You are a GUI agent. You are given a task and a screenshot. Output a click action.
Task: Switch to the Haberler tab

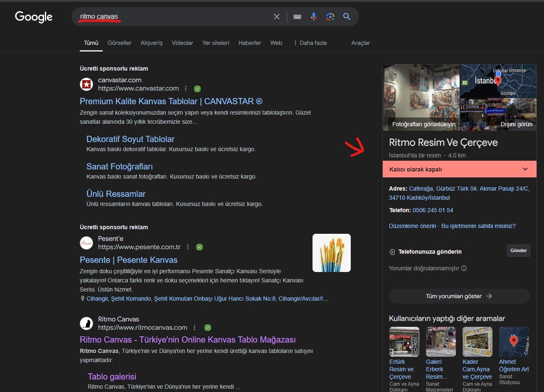point(250,43)
